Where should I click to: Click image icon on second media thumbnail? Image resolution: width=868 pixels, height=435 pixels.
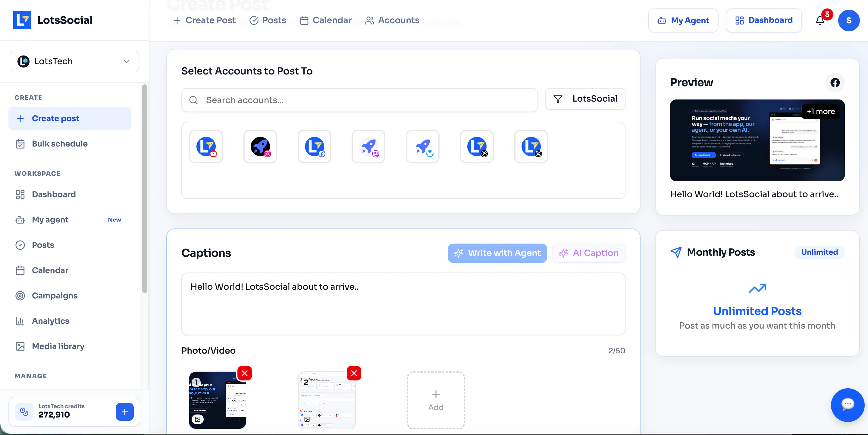pyautogui.click(x=307, y=419)
